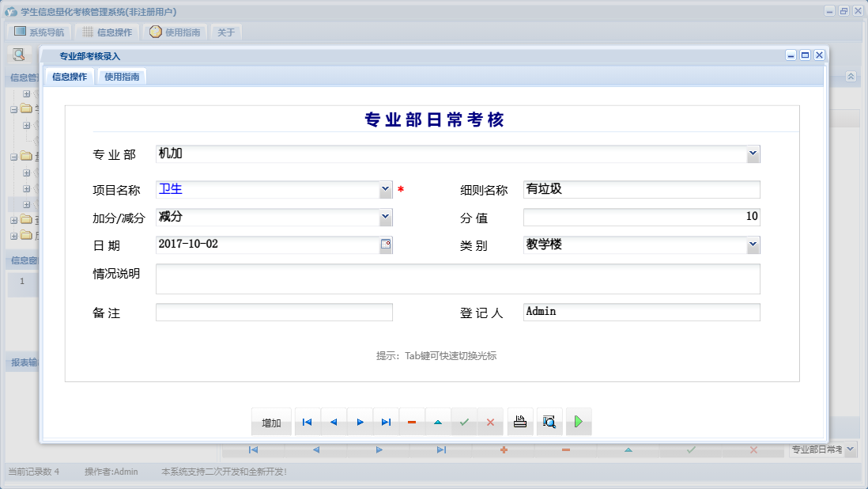Run the query with the green play icon
The height and width of the screenshot is (489, 868).
pyautogui.click(x=578, y=422)
